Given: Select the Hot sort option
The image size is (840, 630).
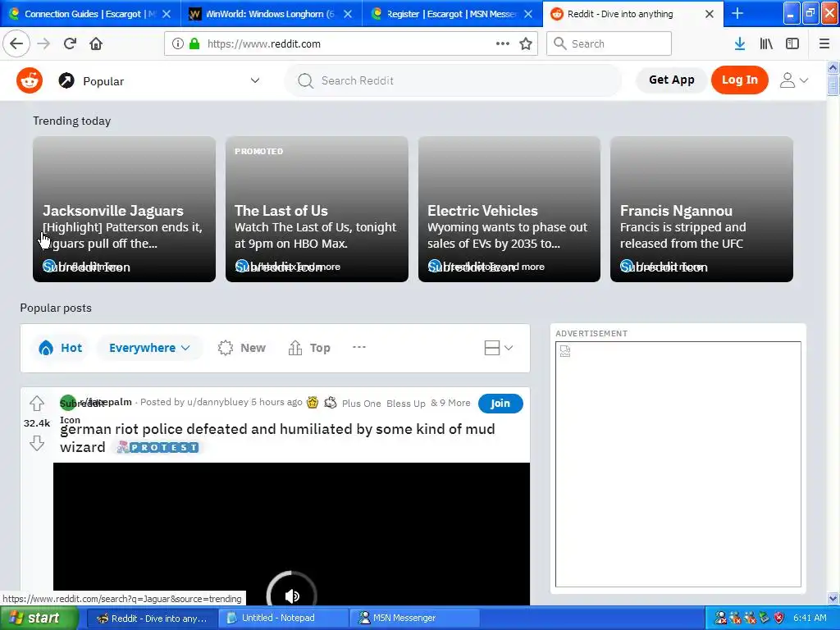Looking at the screenshot, I should (60, 348).
